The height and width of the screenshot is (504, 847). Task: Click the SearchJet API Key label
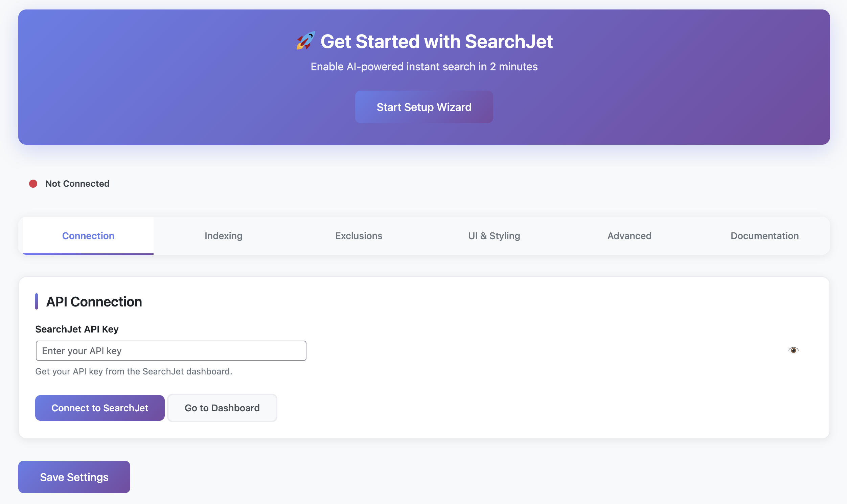(77, 329)
